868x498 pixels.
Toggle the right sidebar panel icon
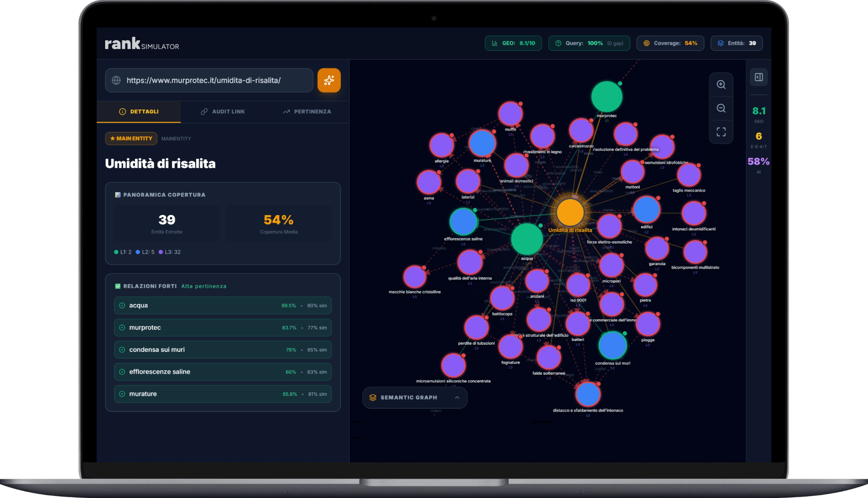pos(759,77)
